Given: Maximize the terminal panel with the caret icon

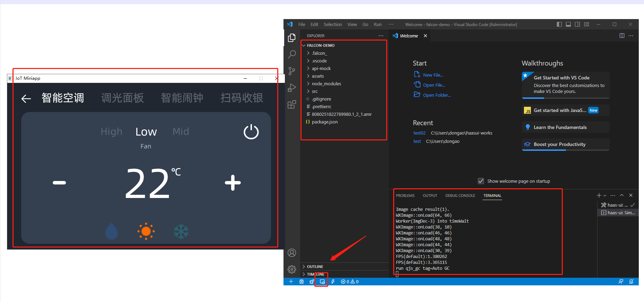Looking at the screenshot, I should 622,196.
